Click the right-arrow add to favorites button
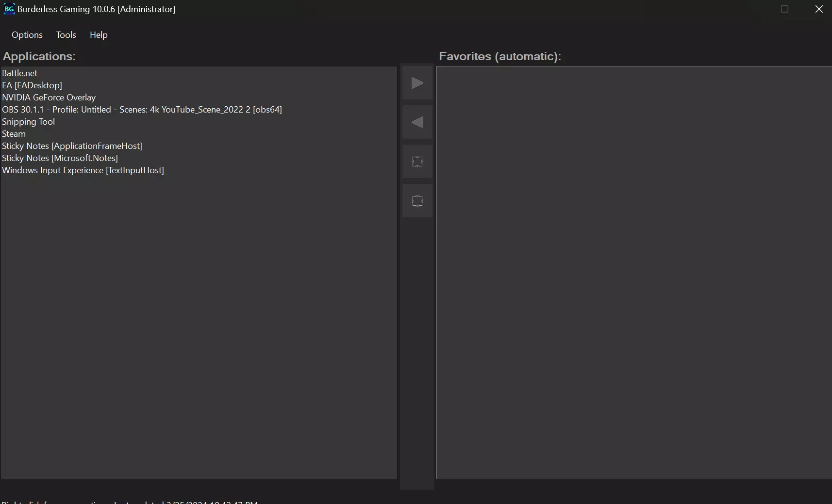The height and width of the screenshot is (504, 832). coord(417,83)
